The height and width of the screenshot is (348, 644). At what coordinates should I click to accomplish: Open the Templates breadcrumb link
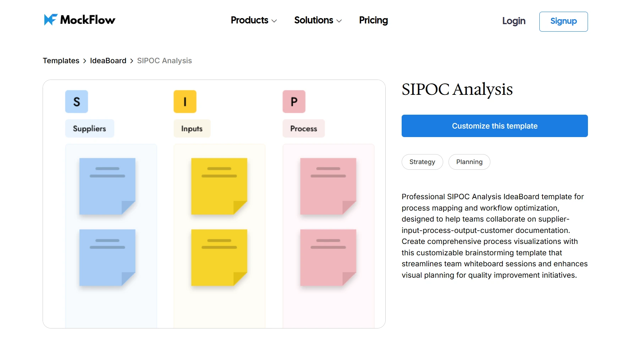61,61
